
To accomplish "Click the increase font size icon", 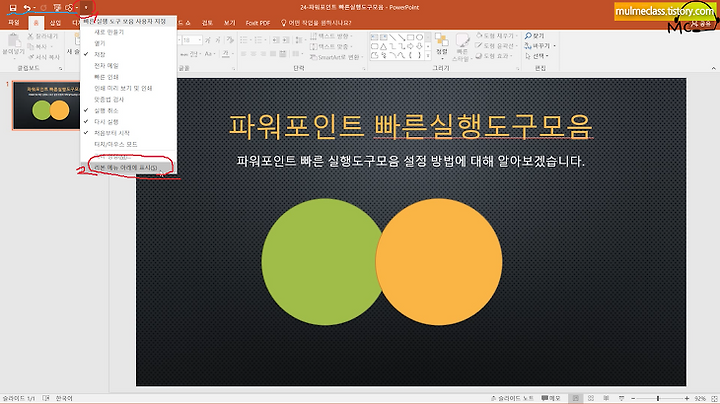I will 208,40.
